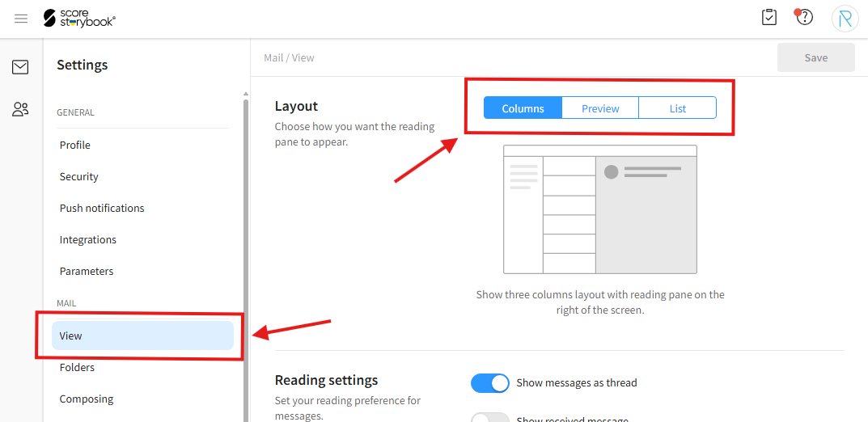
Task: Select the List layout option
Action: (678, 108)
